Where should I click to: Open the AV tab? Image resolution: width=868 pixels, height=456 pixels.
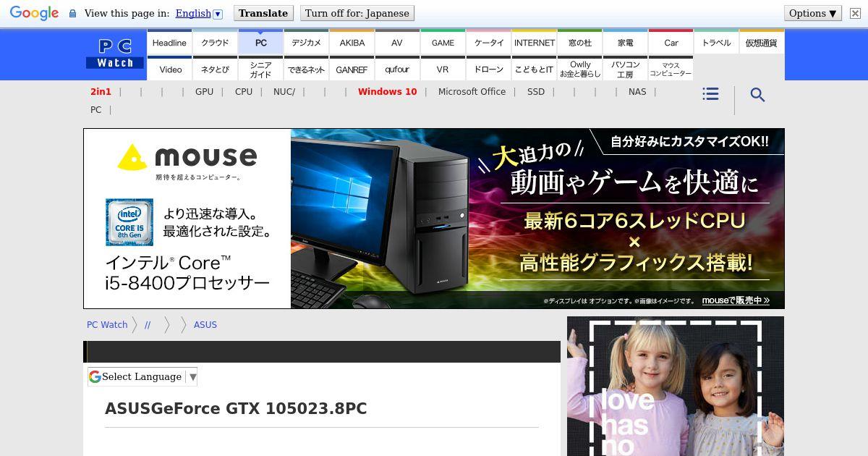tap(397, 42)
